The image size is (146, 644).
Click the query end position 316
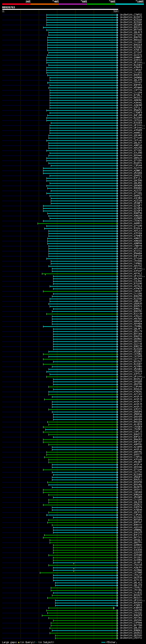tap(115, 11)
